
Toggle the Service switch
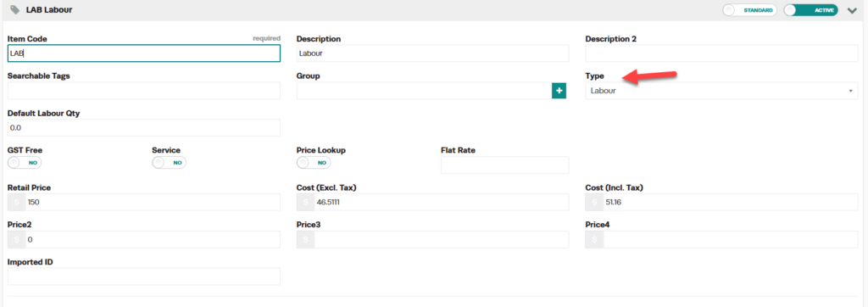(x=170, y=163)
